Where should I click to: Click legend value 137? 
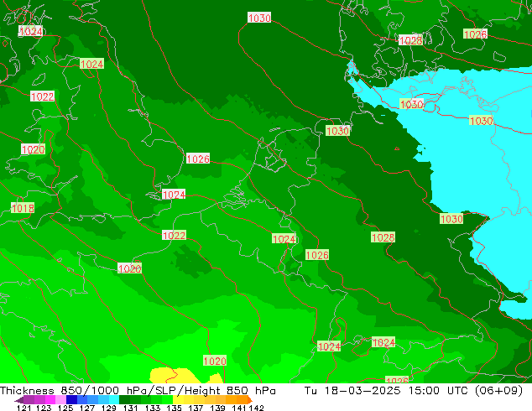196,408
